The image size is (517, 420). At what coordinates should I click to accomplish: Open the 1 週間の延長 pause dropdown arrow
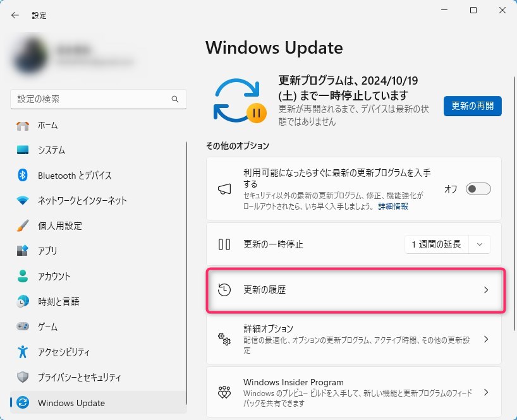pyautogui.click(x=480, y=244)
